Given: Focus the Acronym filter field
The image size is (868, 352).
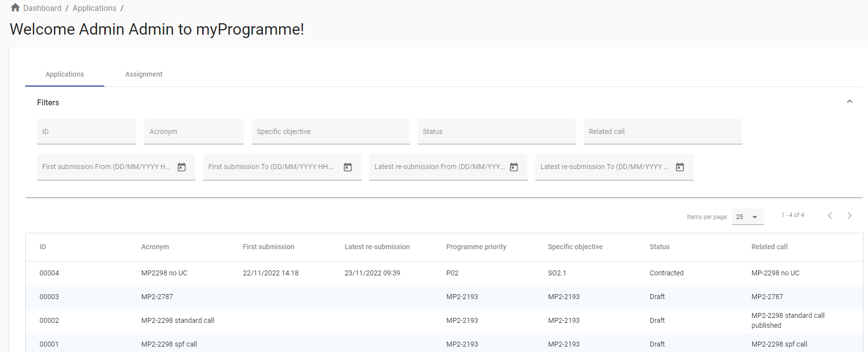Looking at the screenshot, I should [194, 132].
